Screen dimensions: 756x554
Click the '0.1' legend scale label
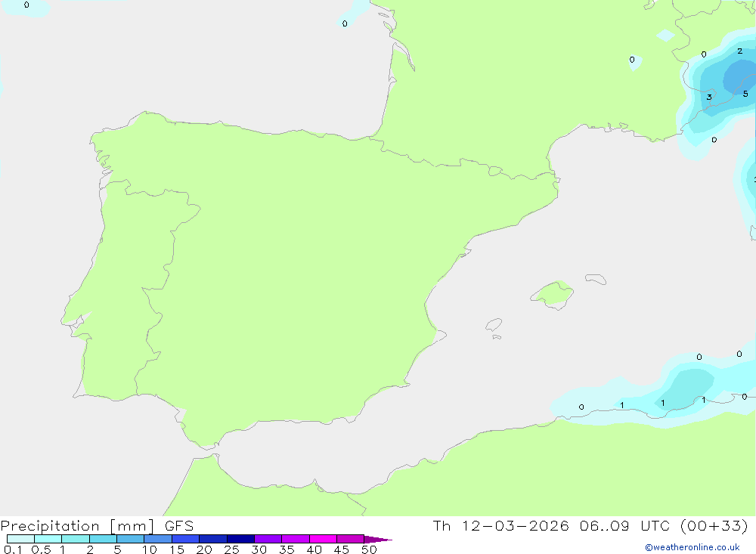13,549
